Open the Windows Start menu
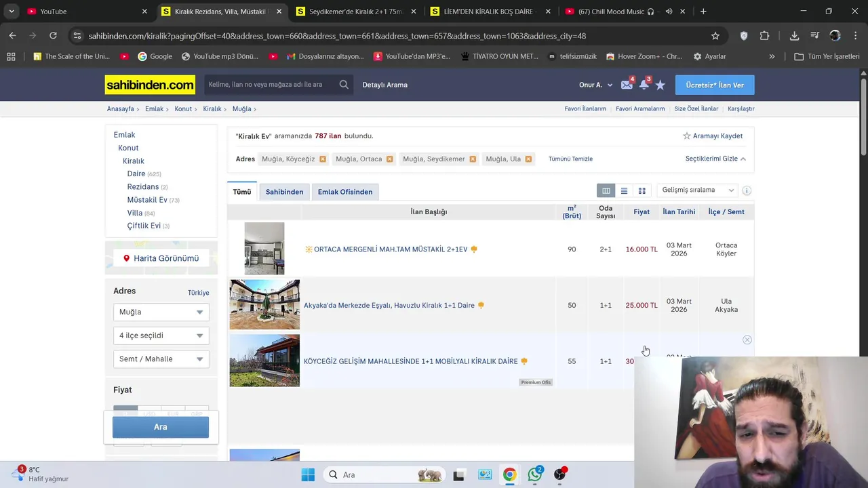868x488 pixels. (308, 474)
